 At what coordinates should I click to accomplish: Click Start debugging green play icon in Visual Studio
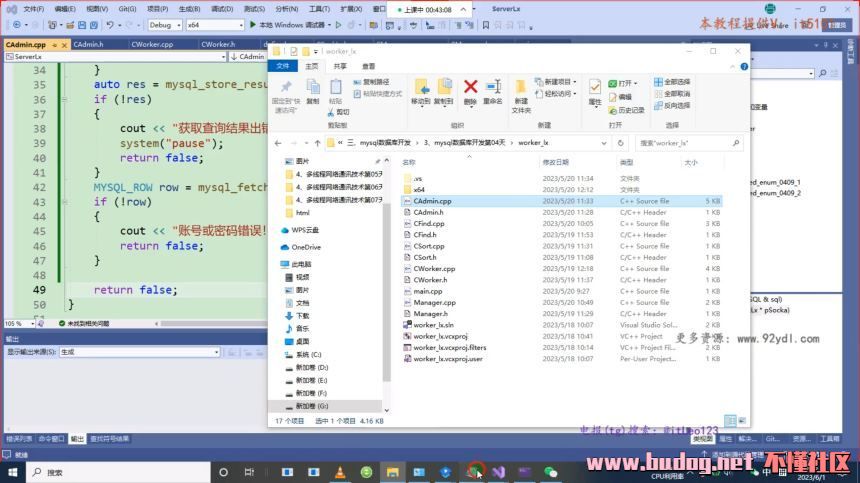[253, 25]
